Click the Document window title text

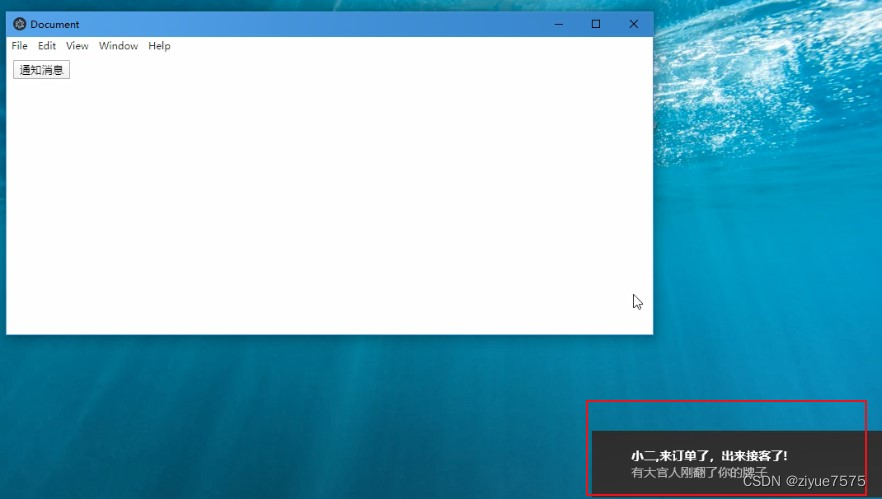[x=55, y=24]
